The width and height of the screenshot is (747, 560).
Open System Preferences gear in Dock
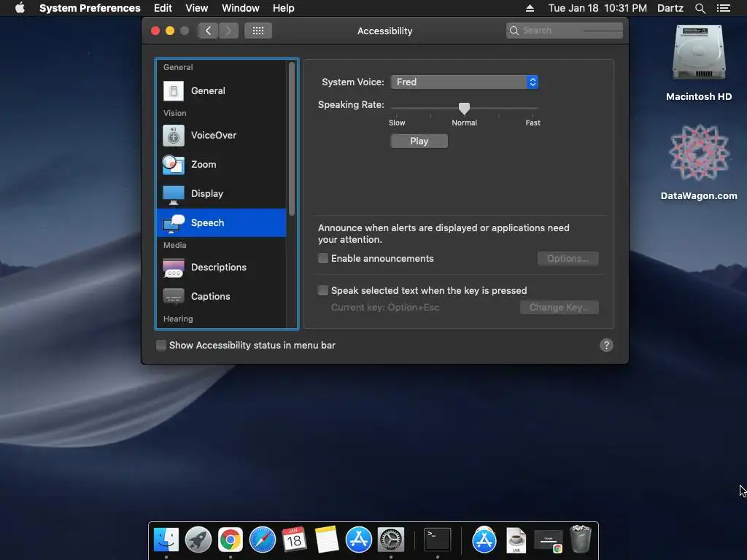coord(391,540)
